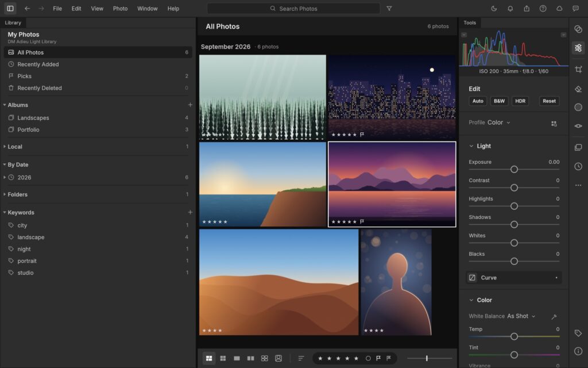
Task: Open the Window menu
Action: coord(148,8)
